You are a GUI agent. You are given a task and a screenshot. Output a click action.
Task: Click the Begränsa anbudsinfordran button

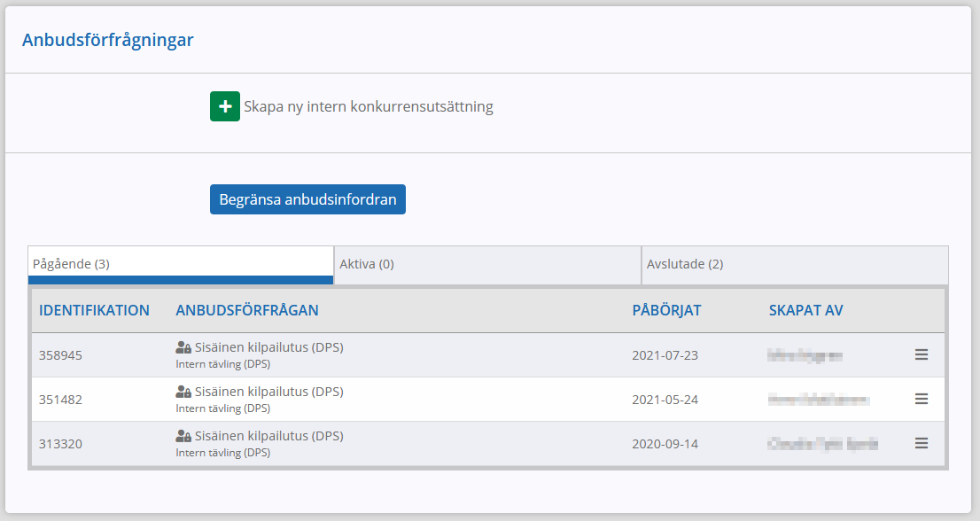307,199
